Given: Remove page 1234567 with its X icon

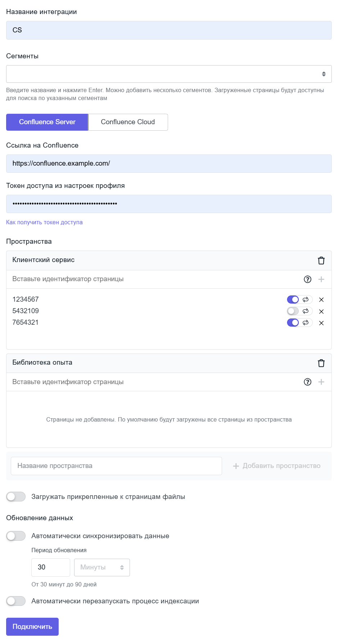Looking at the screenshot, I should [321, 300].
